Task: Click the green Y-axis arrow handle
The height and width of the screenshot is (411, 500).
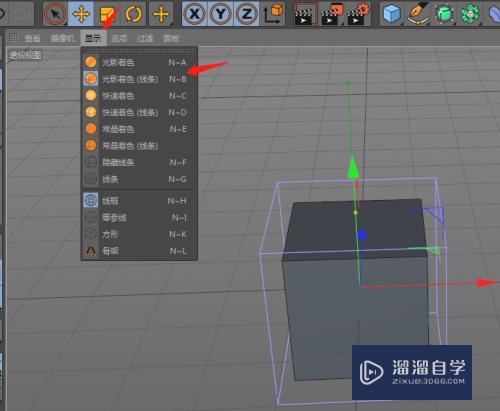Action: 353,168
